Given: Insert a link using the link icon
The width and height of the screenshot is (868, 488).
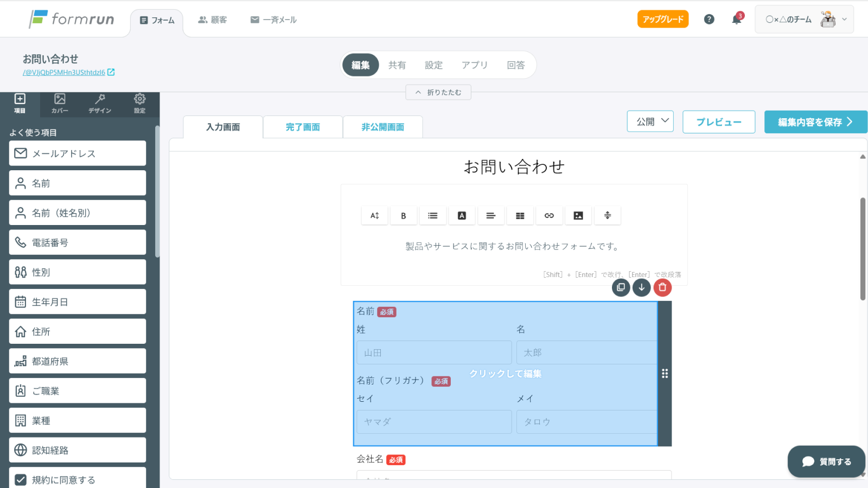Looking at the screenshot, I should [549, 216].
